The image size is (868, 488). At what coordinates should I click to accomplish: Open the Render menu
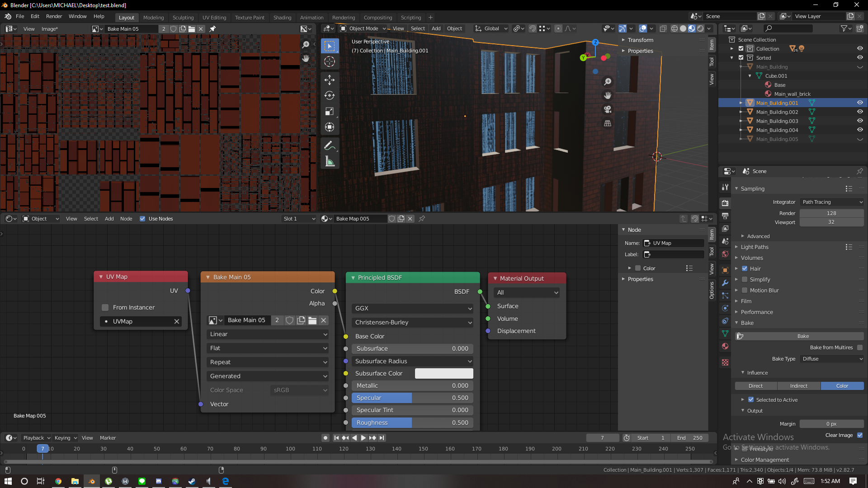point(54,16)
